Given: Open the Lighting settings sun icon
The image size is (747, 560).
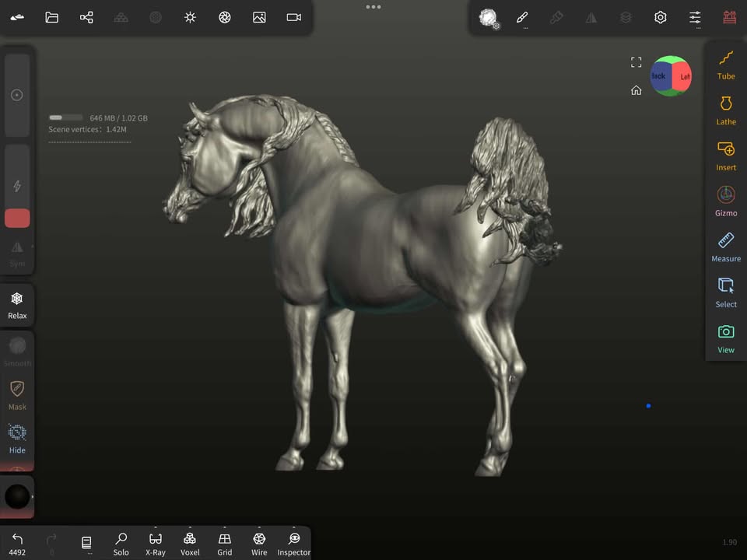Looking at the screenshot, I should point(190,17).
